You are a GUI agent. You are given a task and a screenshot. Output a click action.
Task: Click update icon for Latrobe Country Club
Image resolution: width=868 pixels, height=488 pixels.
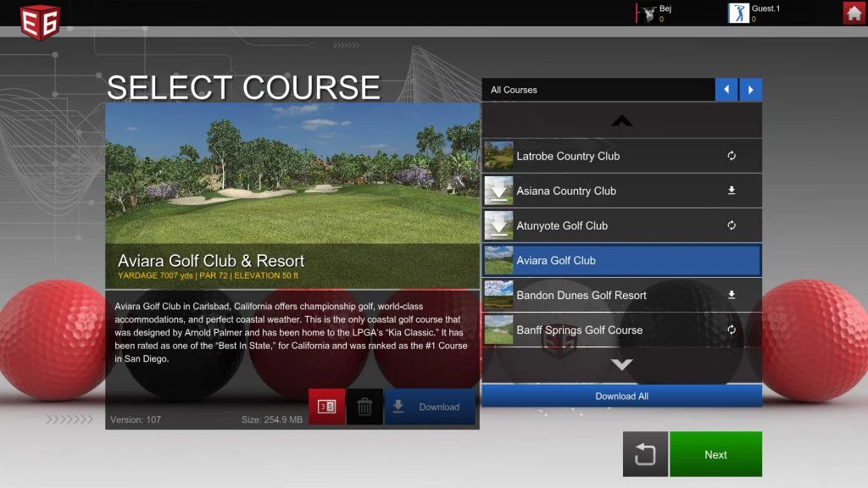pos(732,156)
